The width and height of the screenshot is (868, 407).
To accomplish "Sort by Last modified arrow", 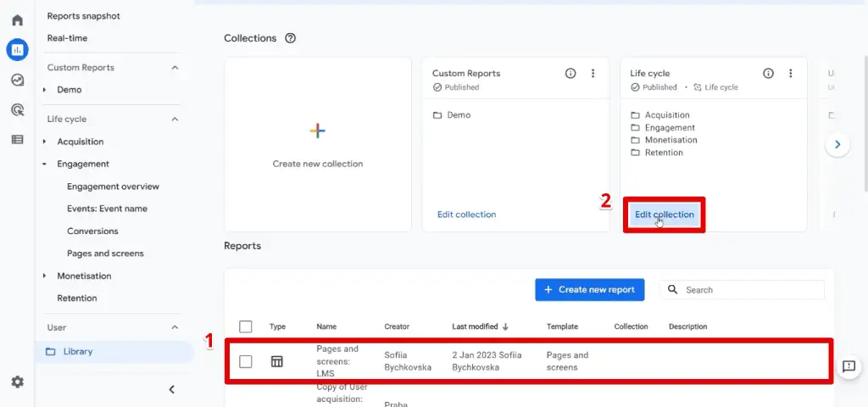I will [505, 326].
